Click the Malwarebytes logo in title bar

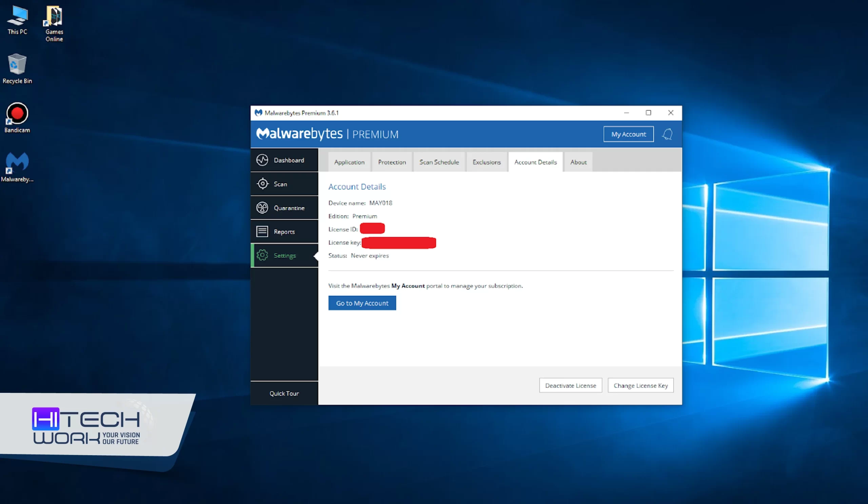click(x=258, y=113)
